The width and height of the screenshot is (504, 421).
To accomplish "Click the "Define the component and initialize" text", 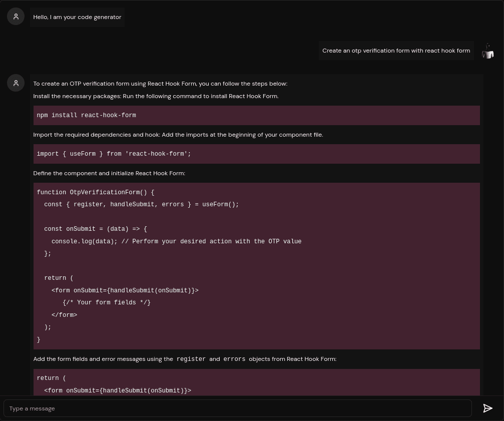I will (x=109, y=173).
